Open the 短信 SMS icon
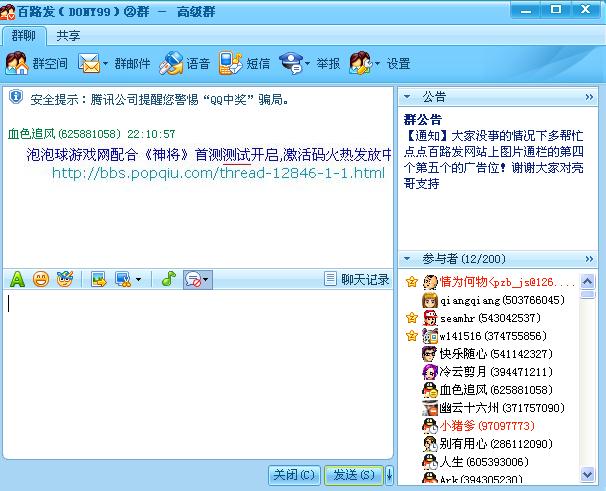Image resolution: width=606 pixels, height=491 pixels. click(230, 63)
